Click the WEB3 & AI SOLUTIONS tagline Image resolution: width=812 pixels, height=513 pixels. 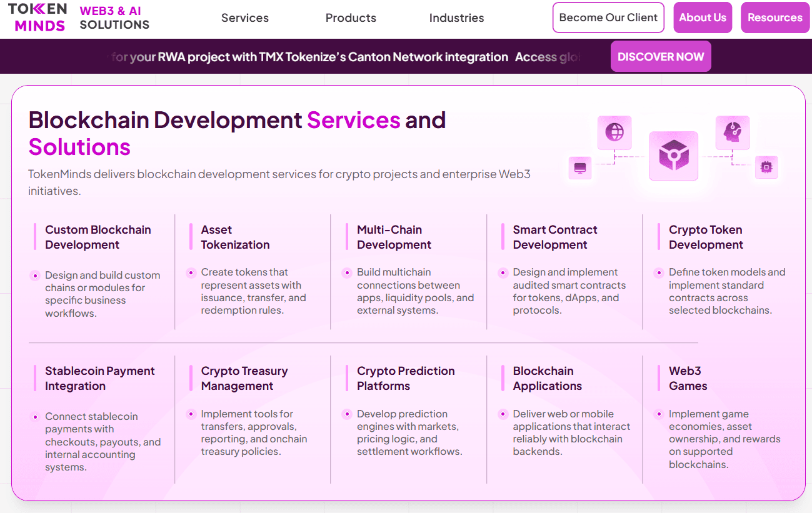click(x=114, y=17)
